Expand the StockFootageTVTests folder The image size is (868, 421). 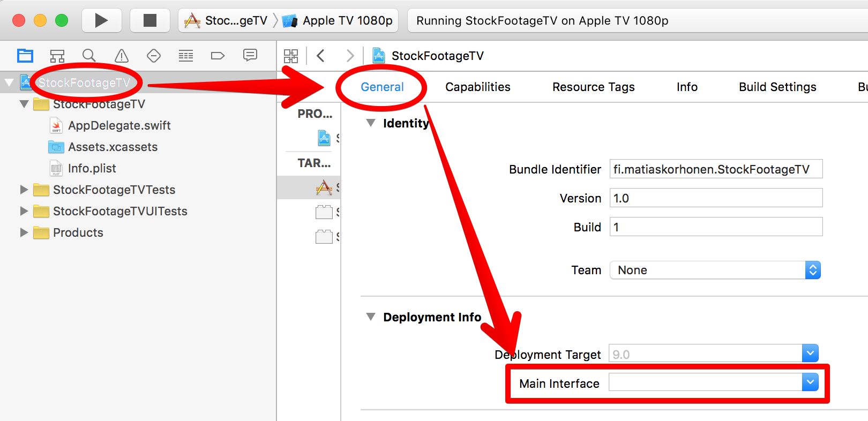coord(24,190)
